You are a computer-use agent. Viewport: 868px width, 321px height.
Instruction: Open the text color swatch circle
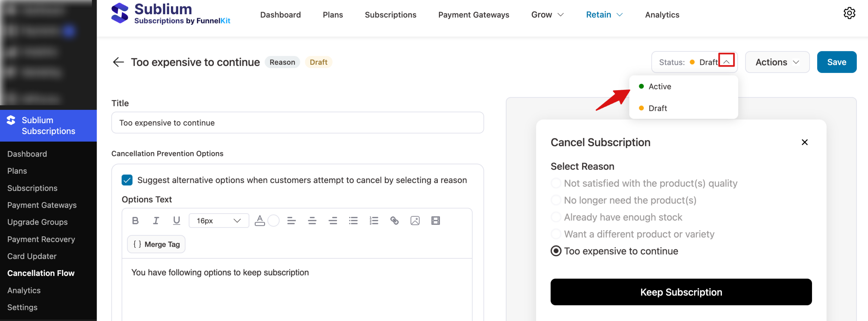click(273, 221)
